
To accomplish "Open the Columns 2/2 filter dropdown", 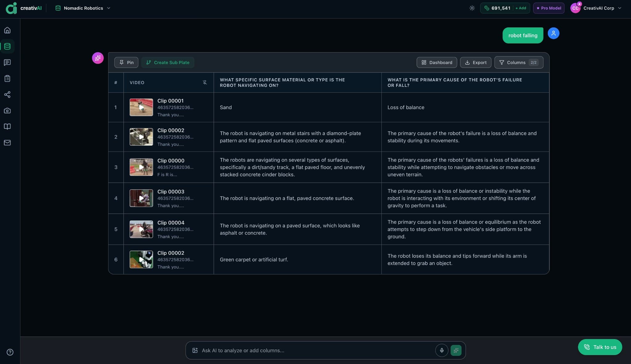I will click(519, 63).
